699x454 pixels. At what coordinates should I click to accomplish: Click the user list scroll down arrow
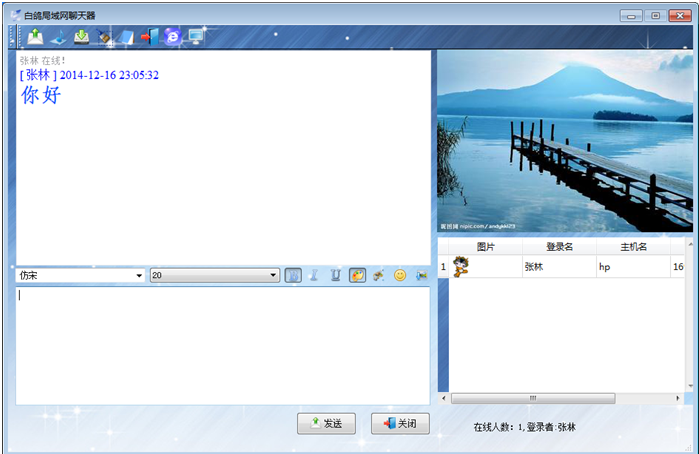[x=690, y=386]
